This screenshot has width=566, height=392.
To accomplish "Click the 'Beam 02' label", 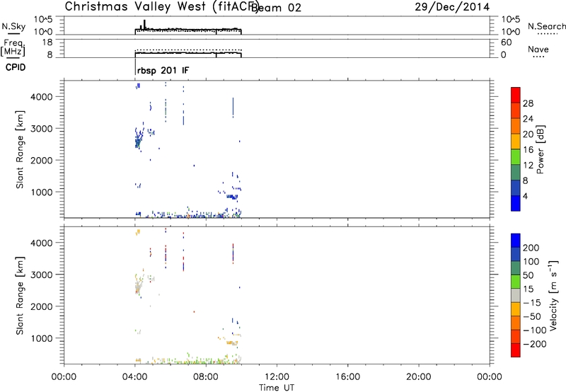I will [276, 8].
